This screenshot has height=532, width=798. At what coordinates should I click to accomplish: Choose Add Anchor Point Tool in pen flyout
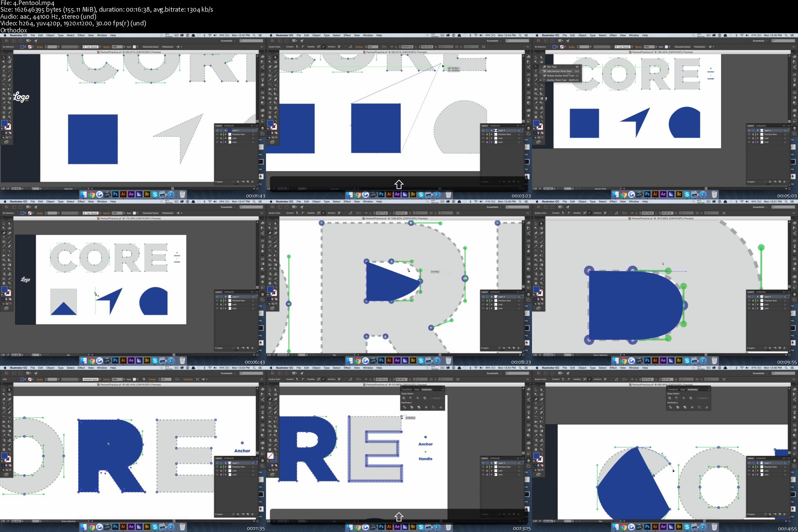(559, 71)
